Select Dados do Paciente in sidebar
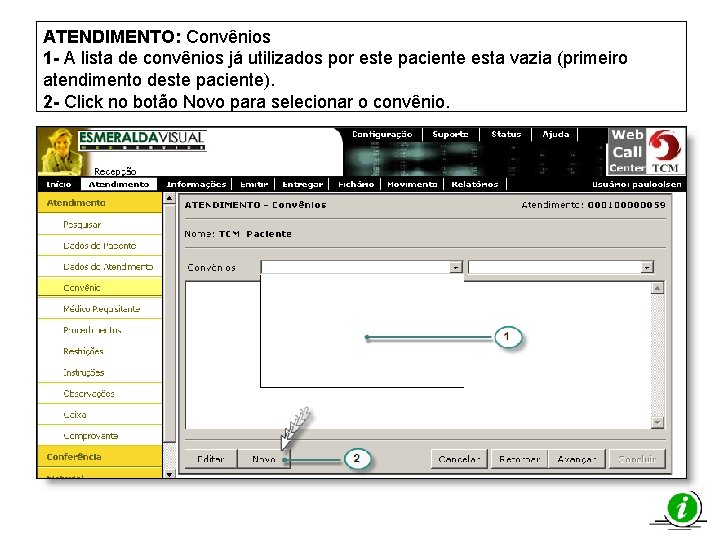Image resolution: width=720 pixels, height=540 pixels. coord(100,246)
